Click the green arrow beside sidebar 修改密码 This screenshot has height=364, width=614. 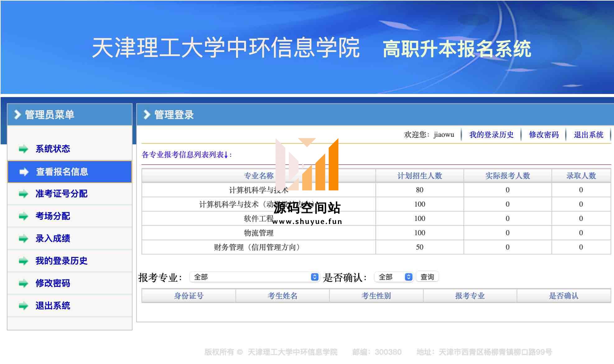tap(23, 283)
